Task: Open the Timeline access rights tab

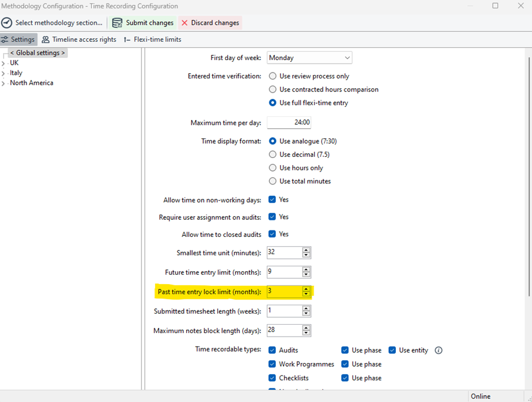Action: (x=79, y=39)
